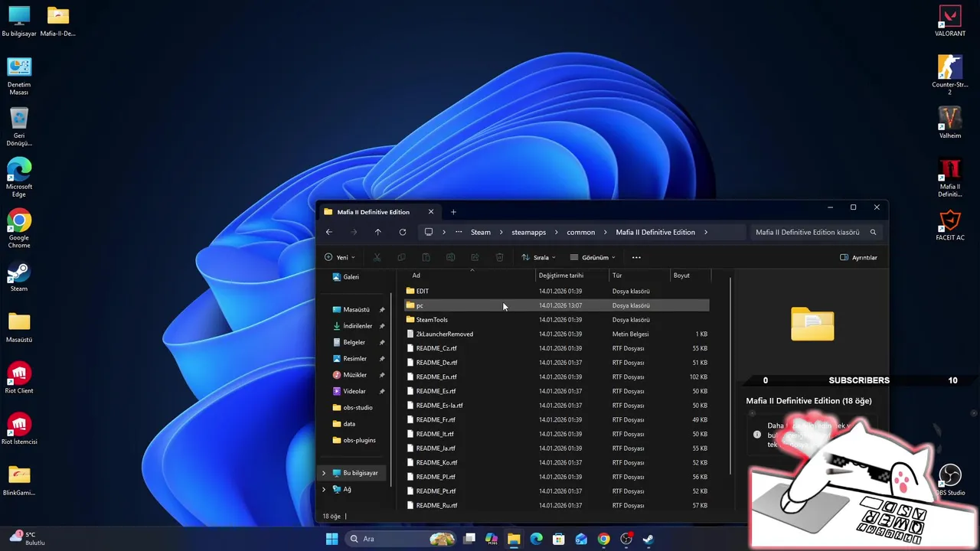Select the Geri Dönüşüm recycle bin icon

pyautogui.click(x=19, y=127)
